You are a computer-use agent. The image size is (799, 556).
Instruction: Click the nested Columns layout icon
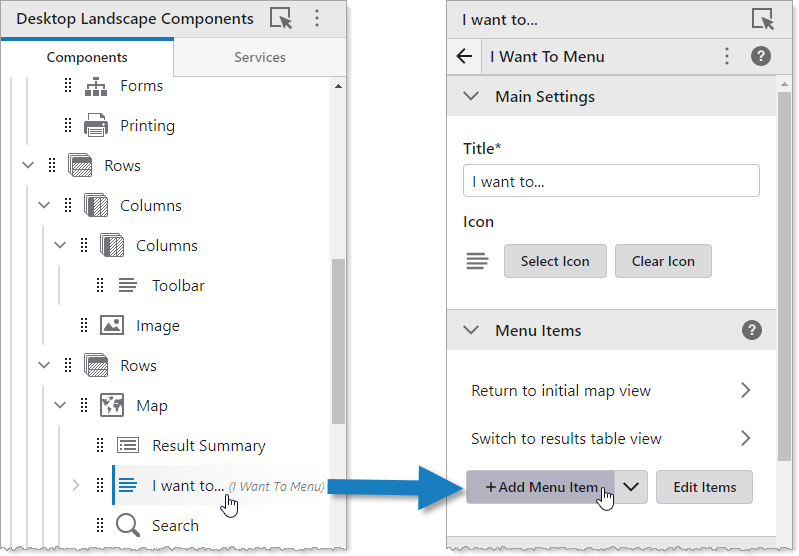112,245
